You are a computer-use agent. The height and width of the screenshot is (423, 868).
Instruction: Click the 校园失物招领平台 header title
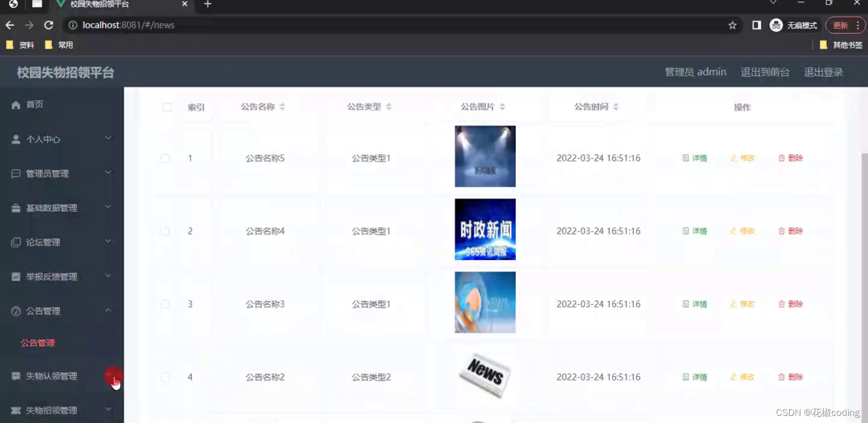pyautogui.click(x=65, y=72)
